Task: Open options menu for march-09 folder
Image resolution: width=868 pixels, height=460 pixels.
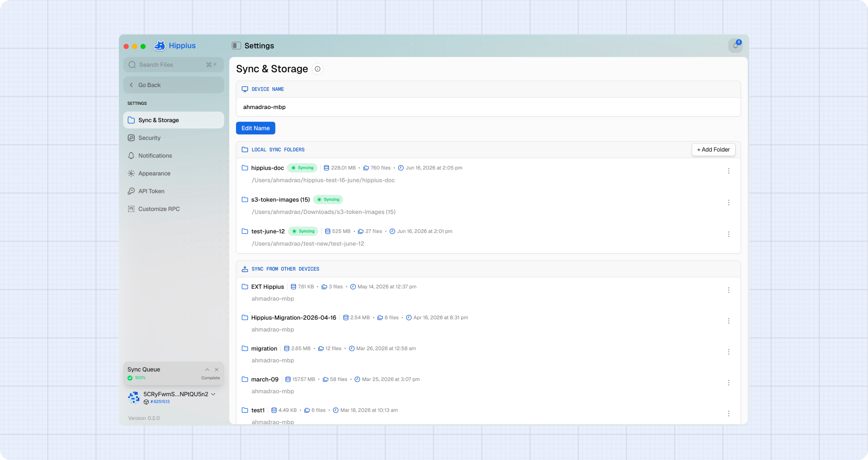Action: pos(728,382)
